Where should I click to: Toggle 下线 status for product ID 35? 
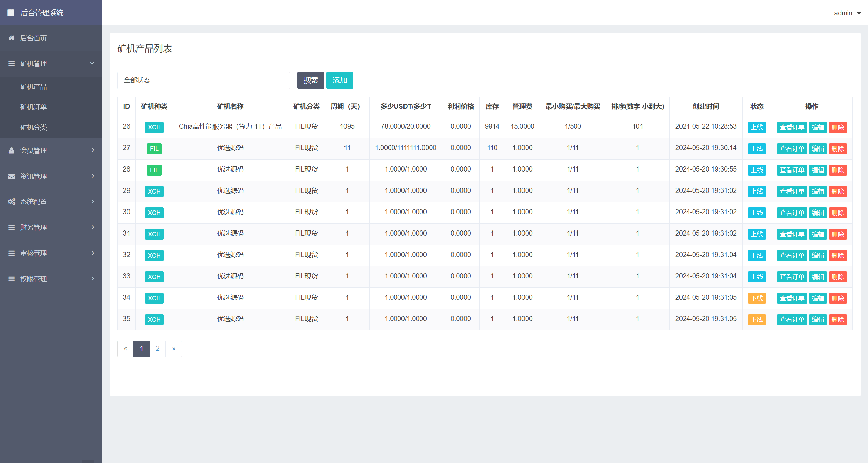[x=757, y=320]
